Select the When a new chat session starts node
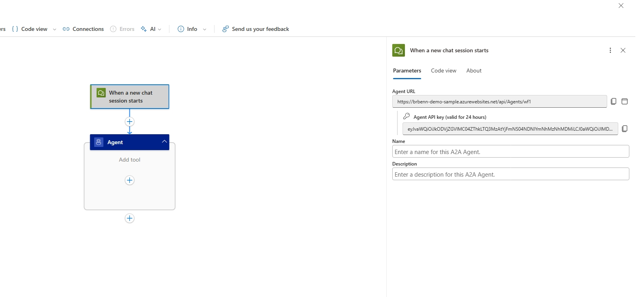The width and height of the screenshot is (644, 297). [x=130, y=97]
